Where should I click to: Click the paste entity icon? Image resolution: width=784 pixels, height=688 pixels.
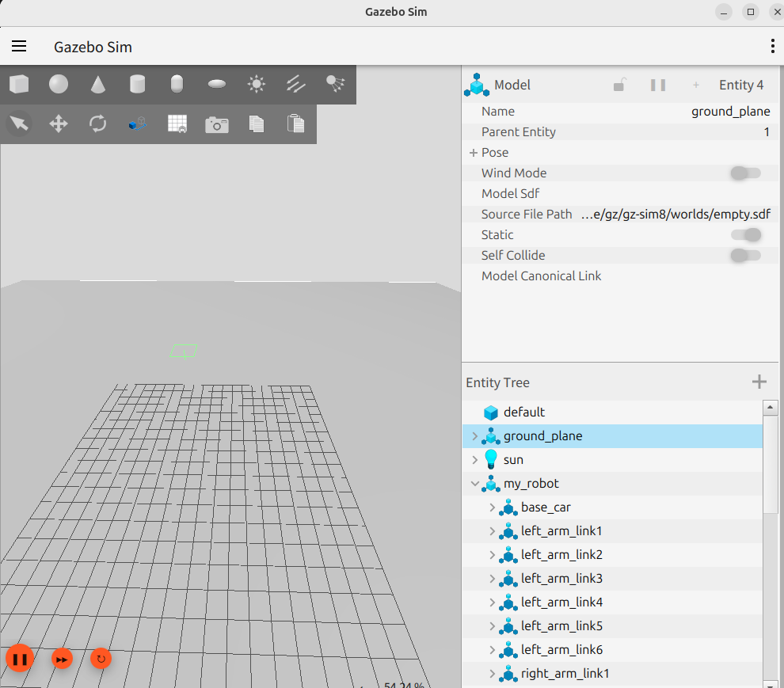(295, 124)
